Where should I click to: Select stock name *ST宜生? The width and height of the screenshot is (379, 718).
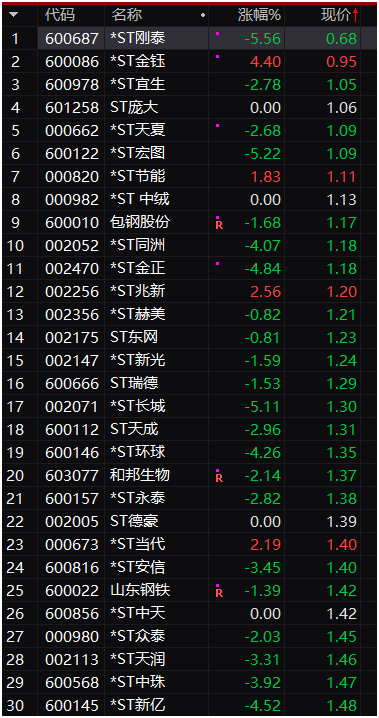point(137,84)
